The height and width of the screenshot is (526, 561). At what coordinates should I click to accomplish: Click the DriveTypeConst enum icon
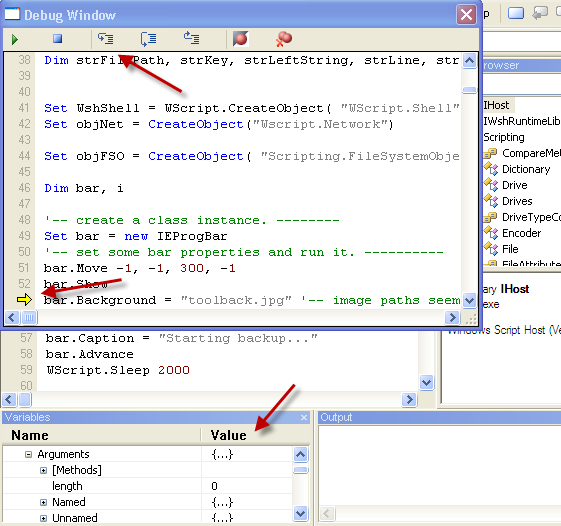pyautogui.click(x=491, y=217)
